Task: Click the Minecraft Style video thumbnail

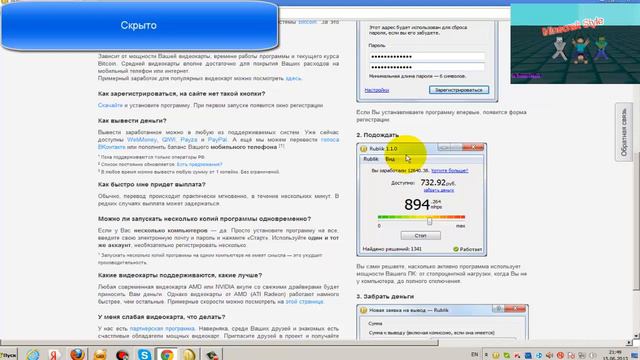Action: 575,44
